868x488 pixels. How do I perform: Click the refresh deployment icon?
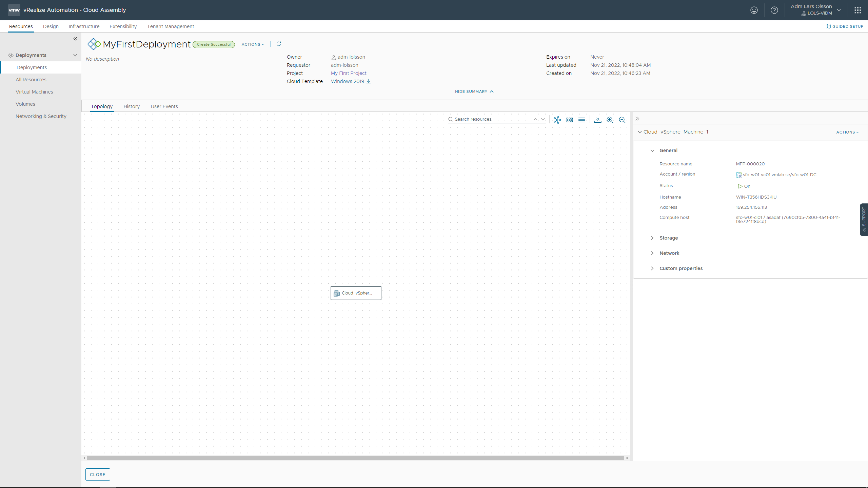point(279,44)
